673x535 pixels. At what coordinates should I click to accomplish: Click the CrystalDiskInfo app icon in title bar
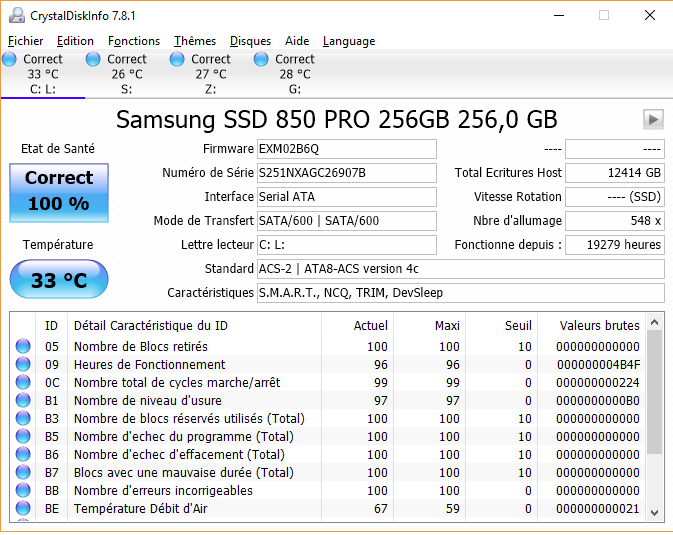(x=15, y=16)
